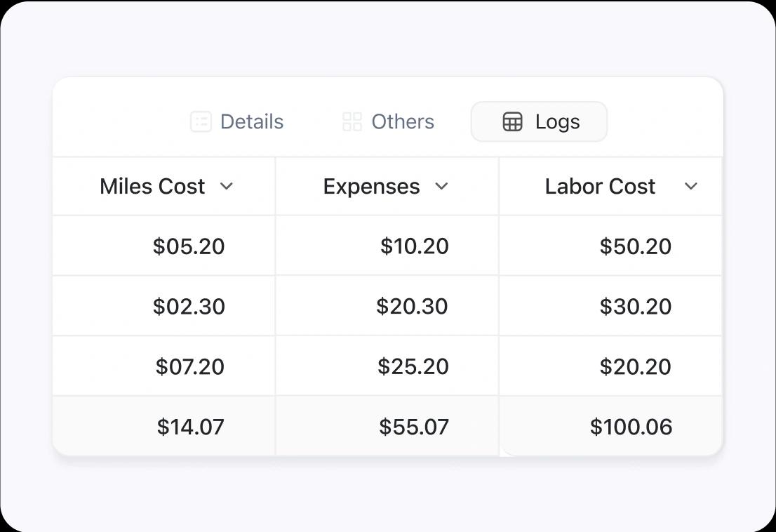Click the list icon beside Details
Viewport: 776px width, 532px height.
201,122
